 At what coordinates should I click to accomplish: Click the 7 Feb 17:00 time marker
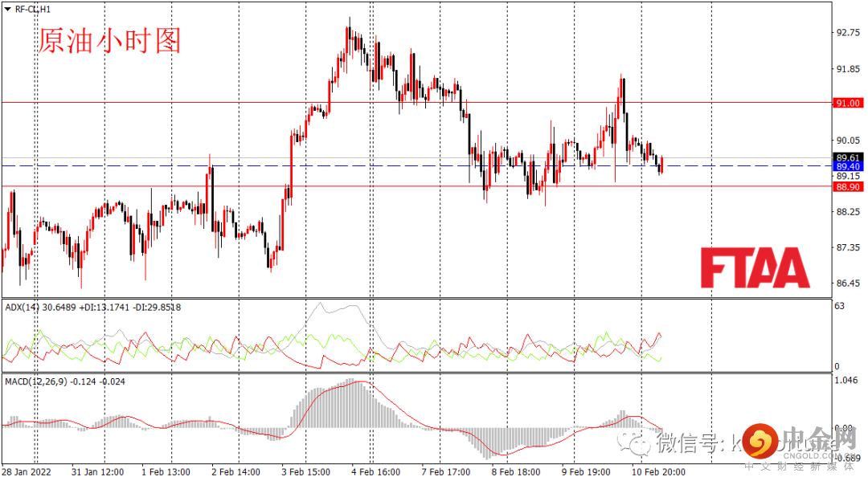(x=445, y=472)
